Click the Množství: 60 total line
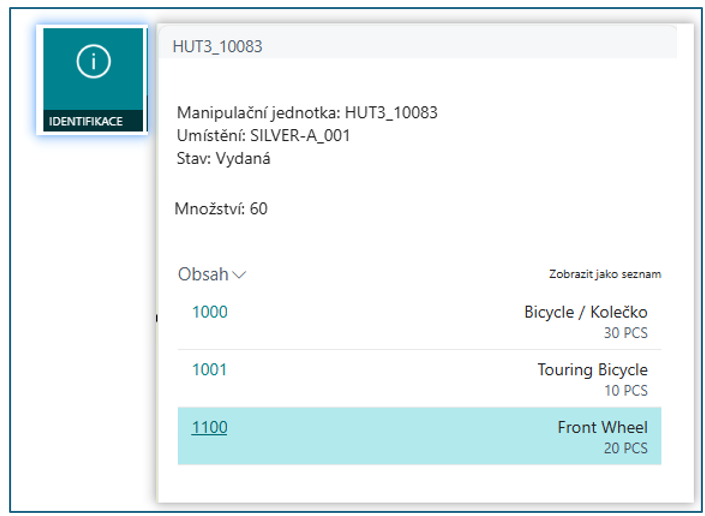Image resolution: width=705 pixels, height=516 pixels. click(x=221, y=209)
